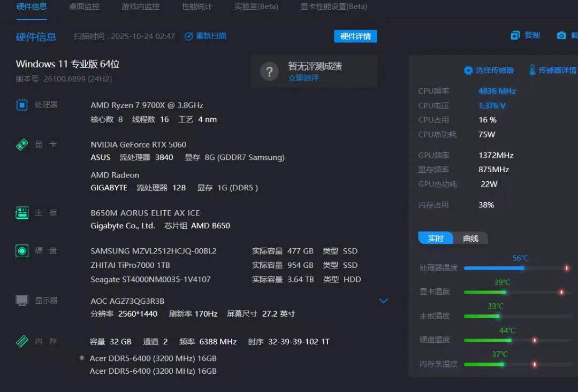Click the 暂无评测成绩 text
This screenshot has width=578, height=392.
point(315,66)
